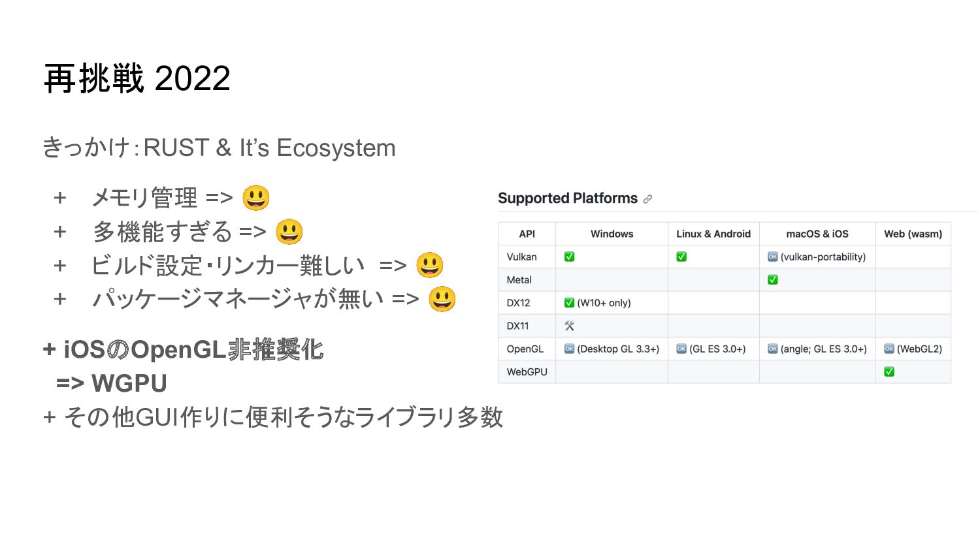Click the Windows column header

pos(612,234)
